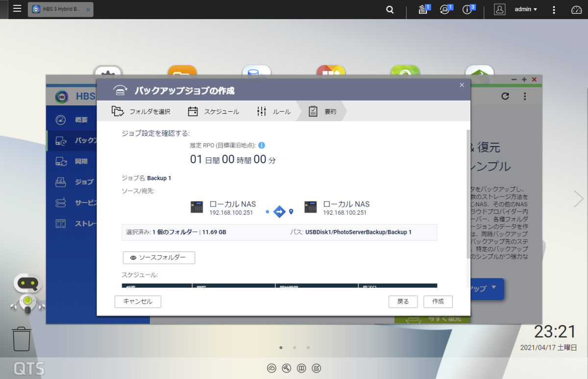Select the second desktop page dot
The image size is (588, 379).
coord(294,348)
